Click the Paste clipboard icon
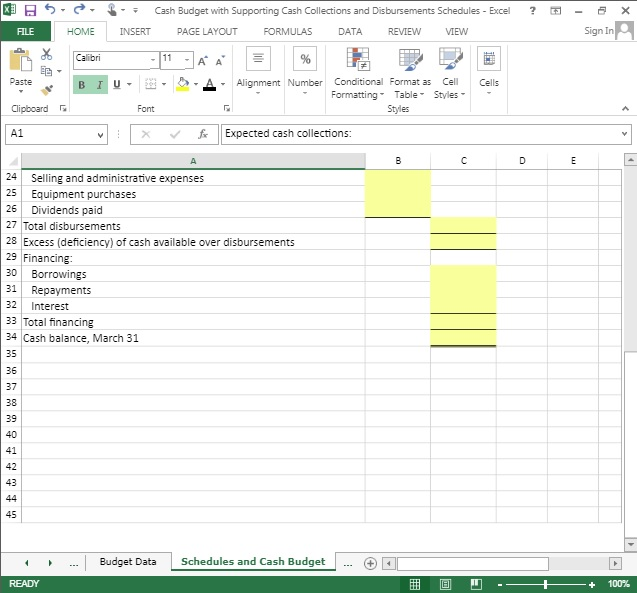 (x=20, y=60)
